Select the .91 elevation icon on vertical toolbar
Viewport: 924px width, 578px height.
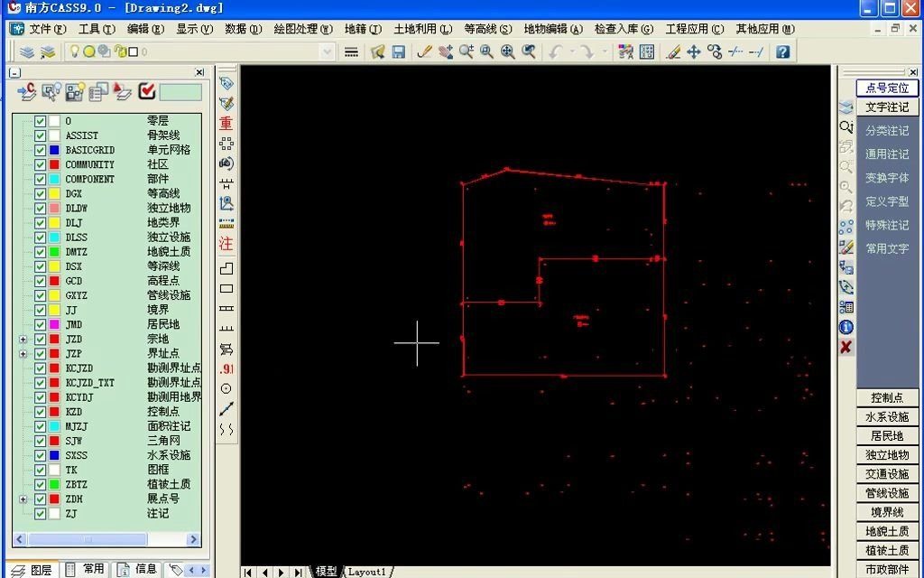[225, 370]
